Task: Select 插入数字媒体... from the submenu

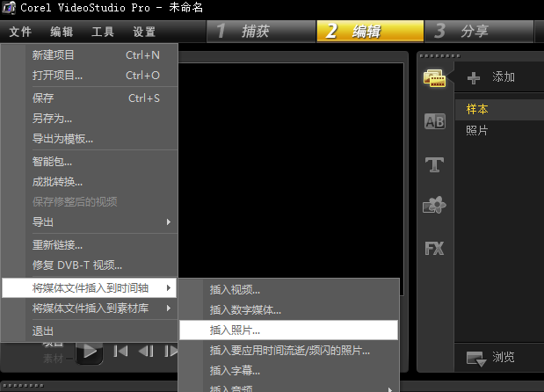Action: click(x=288, y=309)
